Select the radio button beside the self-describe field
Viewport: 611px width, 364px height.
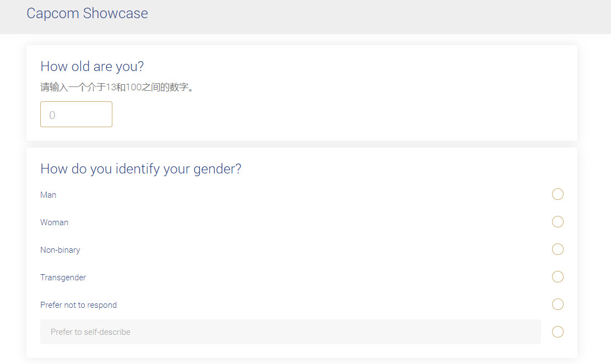pos(558,332)
